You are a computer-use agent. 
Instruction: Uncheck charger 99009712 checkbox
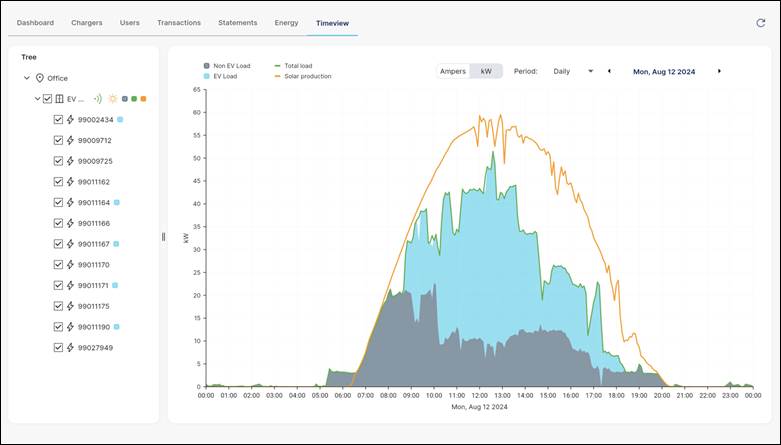click(58, 140)
